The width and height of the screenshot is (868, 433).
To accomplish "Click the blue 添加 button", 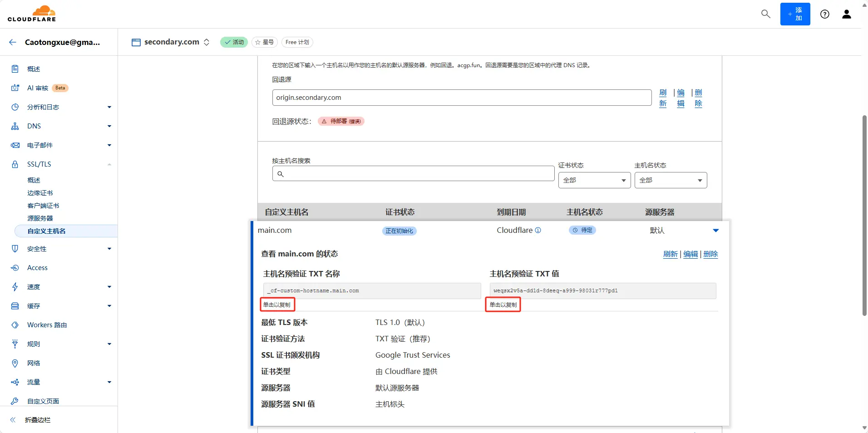I will pos(795,14).
